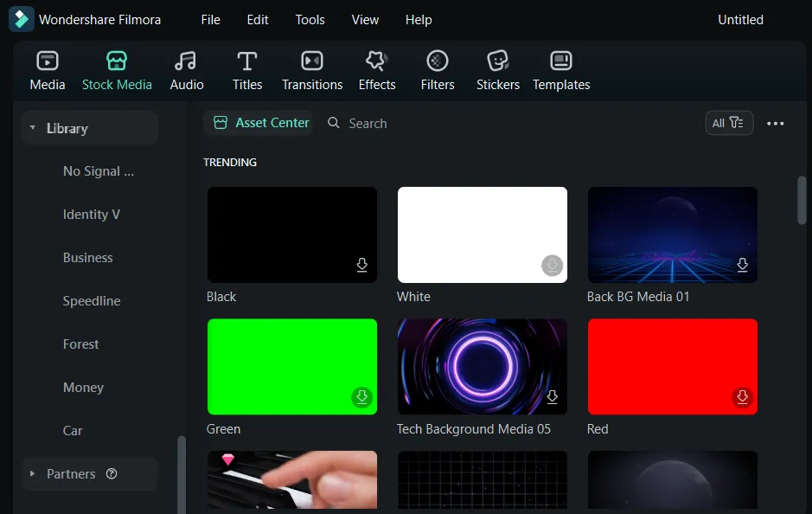Open the Effects panel icon
The width and height of the screenshot is (812, 514).
tap(376, 61)
